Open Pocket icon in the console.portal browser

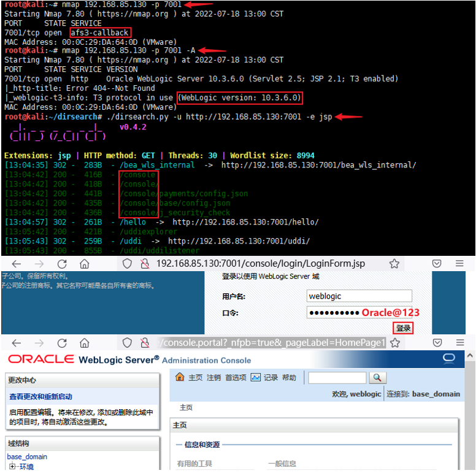coord(437,343)
